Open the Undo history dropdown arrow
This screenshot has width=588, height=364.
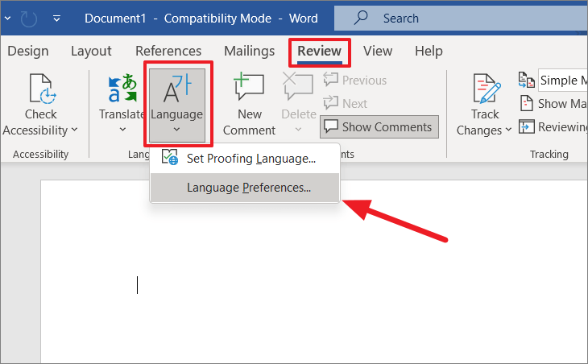[x=7, y=18]
